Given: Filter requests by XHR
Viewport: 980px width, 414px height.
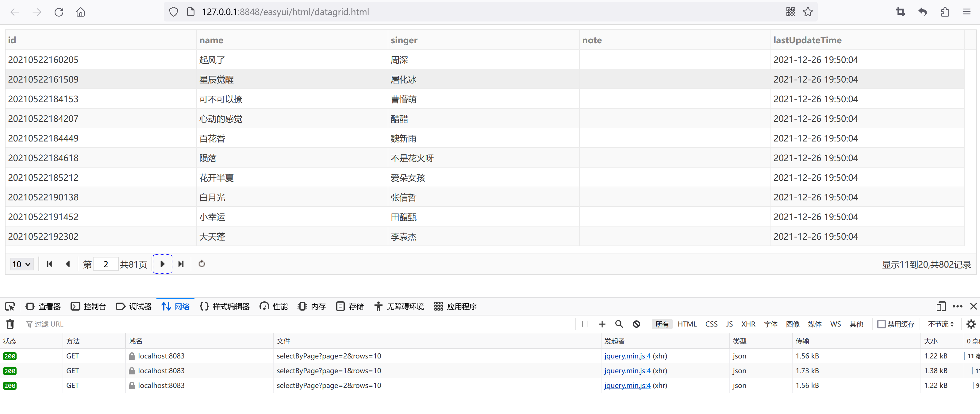Looking at the screenshot, I should coord(748,324).
